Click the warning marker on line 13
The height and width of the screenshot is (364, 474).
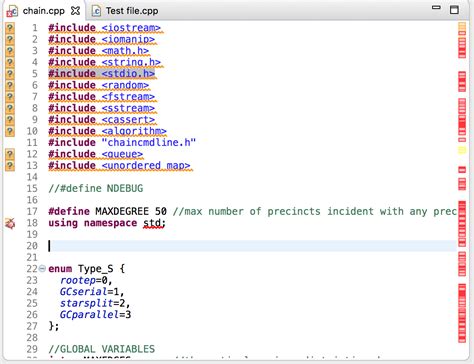pos(10,165)
